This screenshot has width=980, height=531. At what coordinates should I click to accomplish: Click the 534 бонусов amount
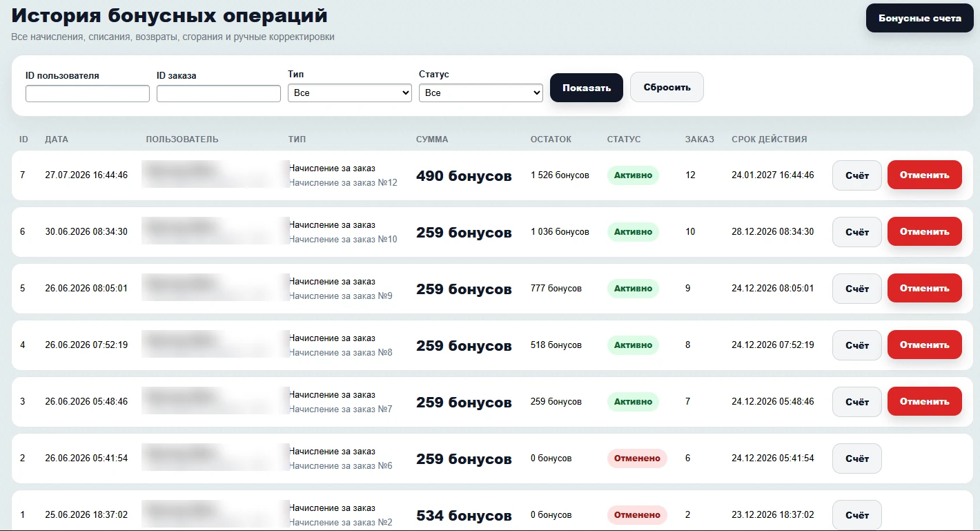(x=464, y=516)
